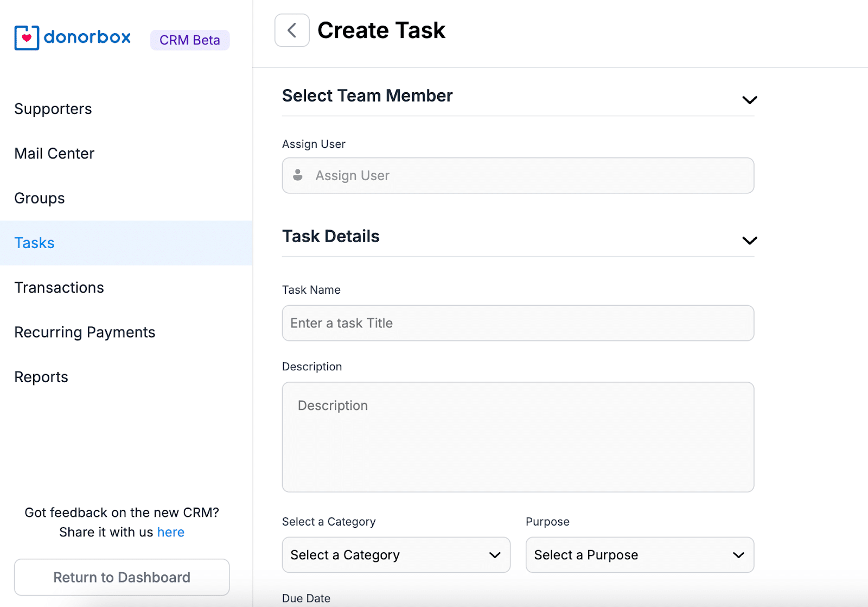Click the back arrow beside Create Task
Image resolution: width=868 pixels, height=607 pixels.
coord(292,30)
